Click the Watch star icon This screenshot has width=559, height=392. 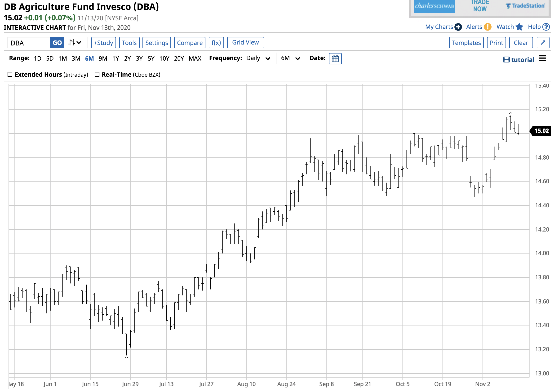(519, 27)
